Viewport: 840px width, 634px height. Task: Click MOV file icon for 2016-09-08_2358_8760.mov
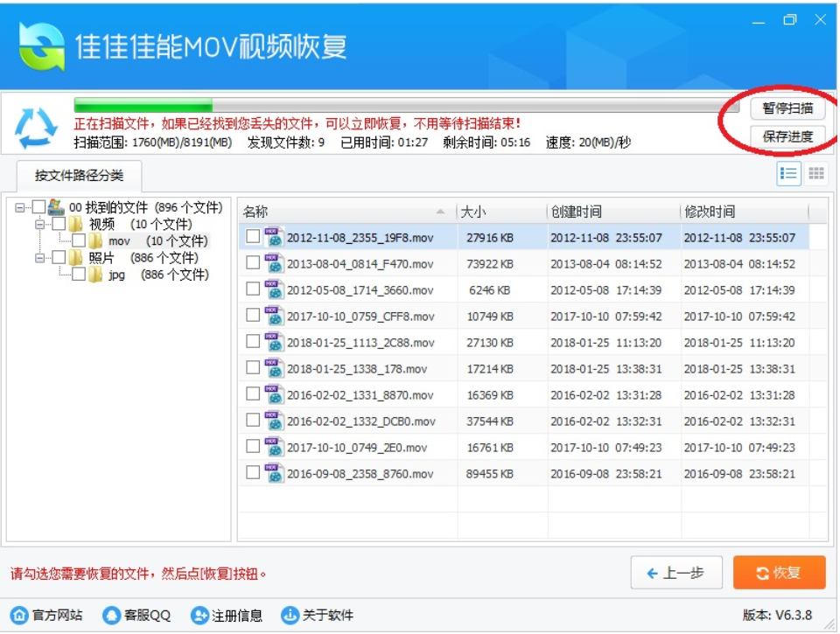[274, 473]
